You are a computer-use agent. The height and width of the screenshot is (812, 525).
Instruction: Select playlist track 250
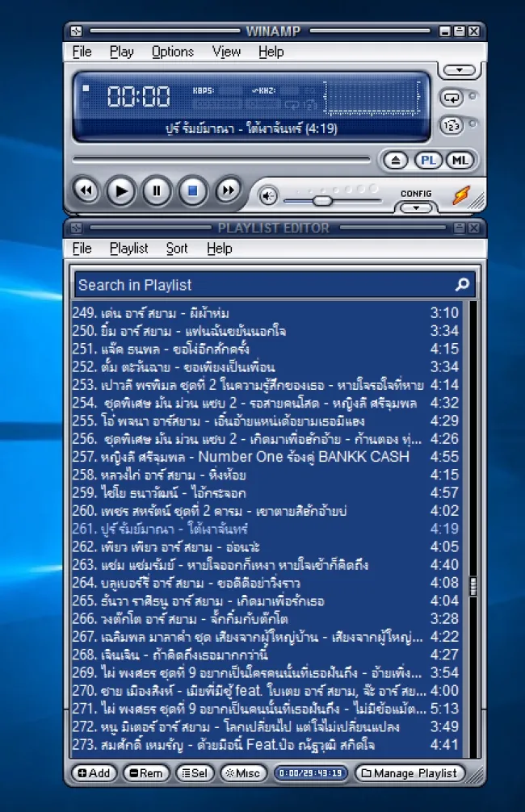coord(266,331)
